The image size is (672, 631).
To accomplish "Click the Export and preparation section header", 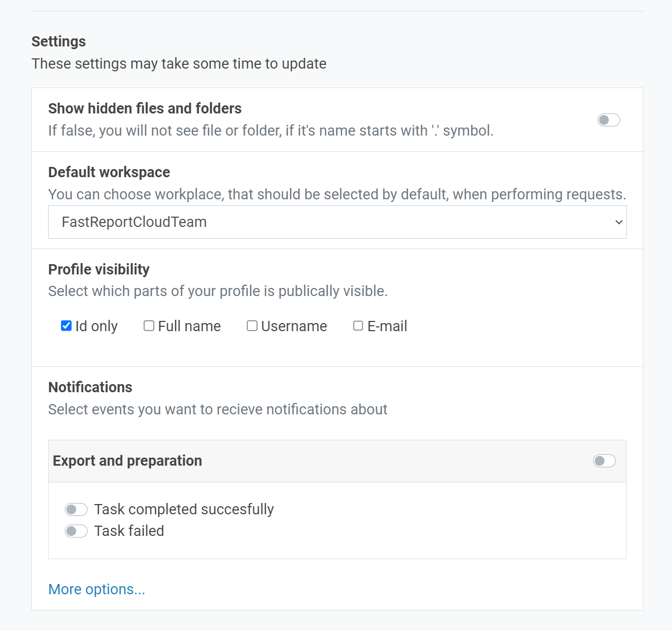I will coord(127,461).
